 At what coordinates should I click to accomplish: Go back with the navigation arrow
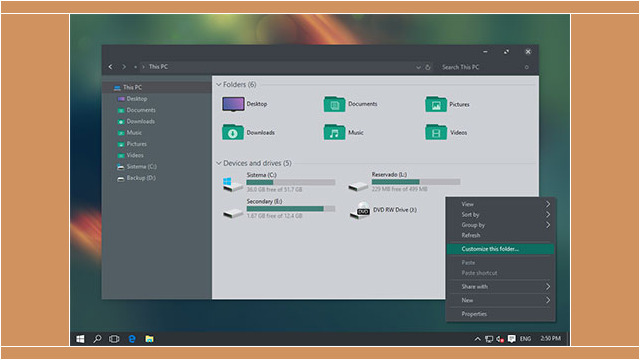(110, 67)
